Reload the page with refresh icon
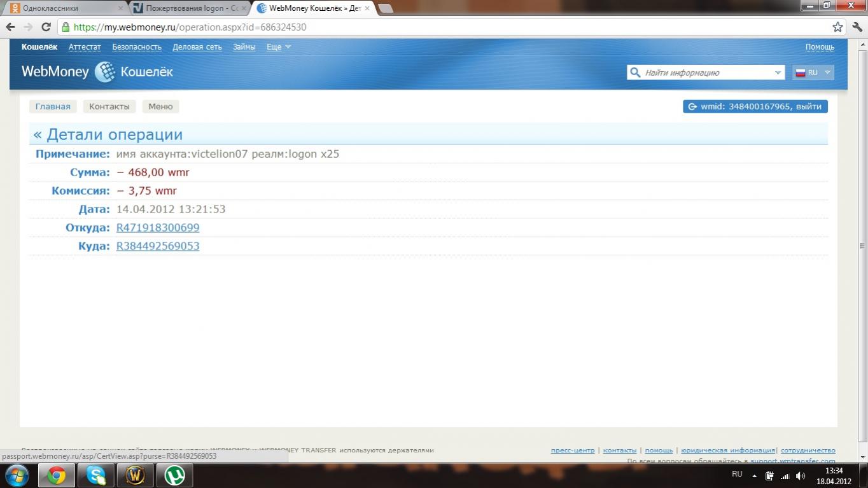The image size is (868, 488). point(46,27)
